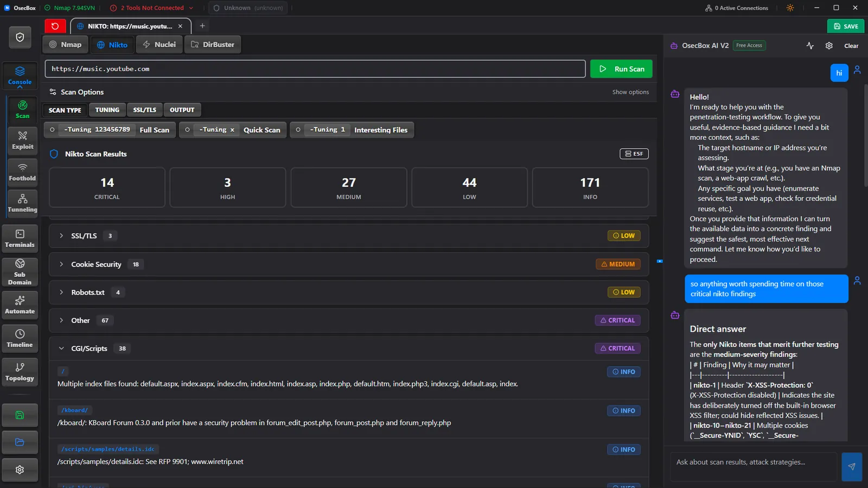The width and height of the screenshot is (868, 488).
Task: Click the Nikto Scan Results shield icon
Action: click(x=54, y=154)
